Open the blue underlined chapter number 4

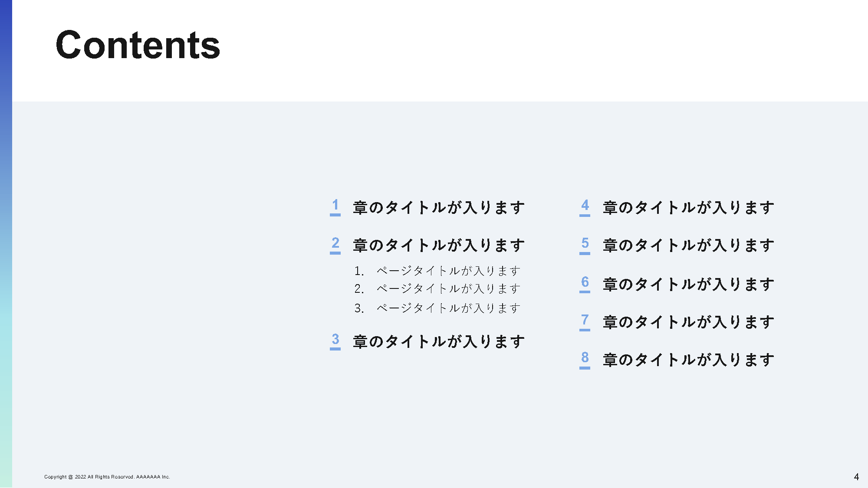pyautogui.click(x=585, y=206)
